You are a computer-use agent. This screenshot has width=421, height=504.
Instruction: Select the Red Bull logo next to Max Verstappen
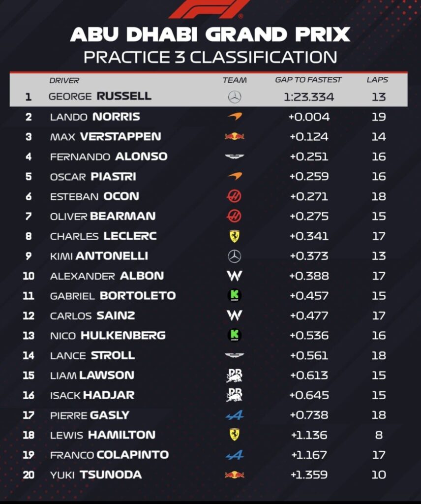[235, 136]
